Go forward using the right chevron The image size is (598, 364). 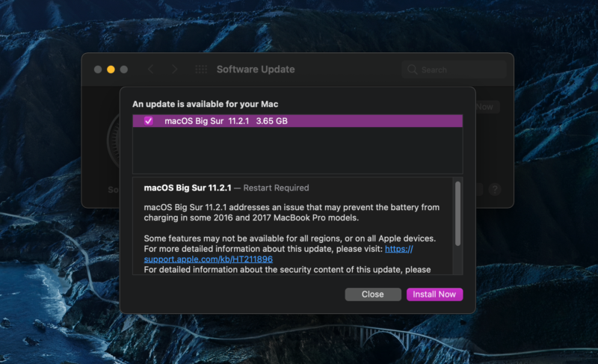[x=175, y=70]
